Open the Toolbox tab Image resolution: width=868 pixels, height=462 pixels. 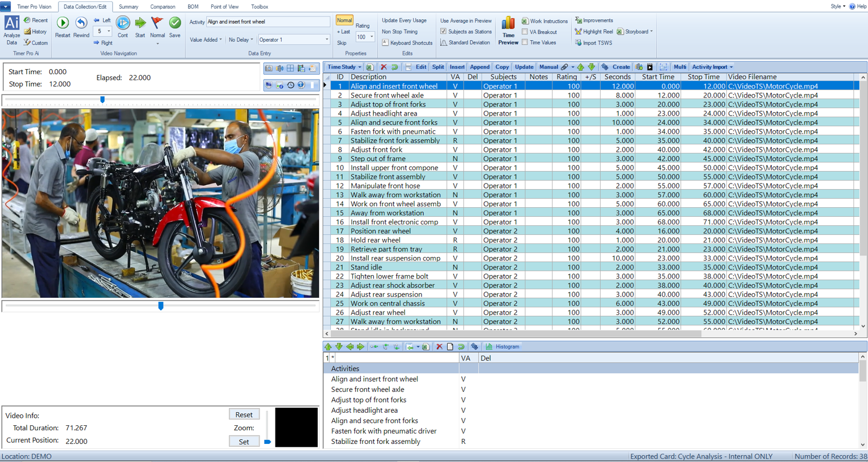tap(259, 7)
